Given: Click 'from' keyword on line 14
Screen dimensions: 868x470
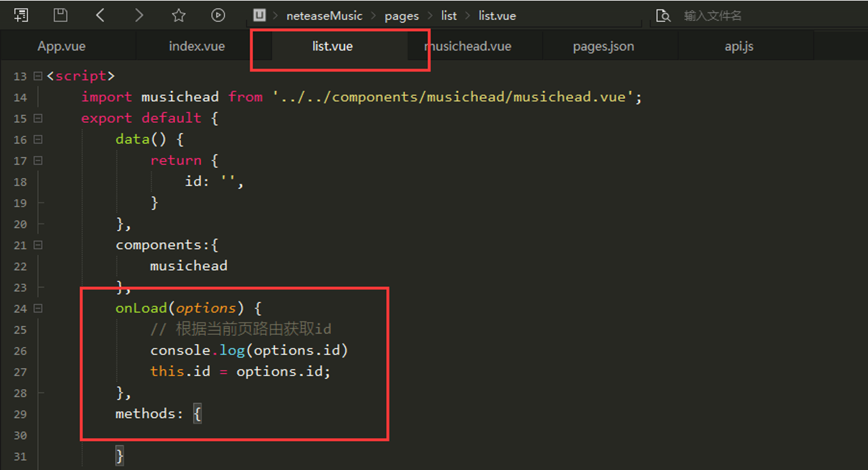Looking at the screenshot, I should (x=245, y=97).
